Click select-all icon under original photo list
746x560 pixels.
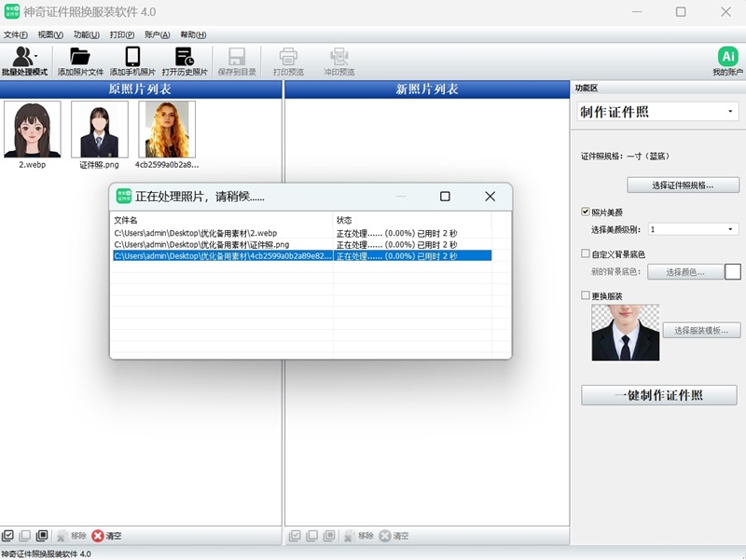(x=8, y=536)
